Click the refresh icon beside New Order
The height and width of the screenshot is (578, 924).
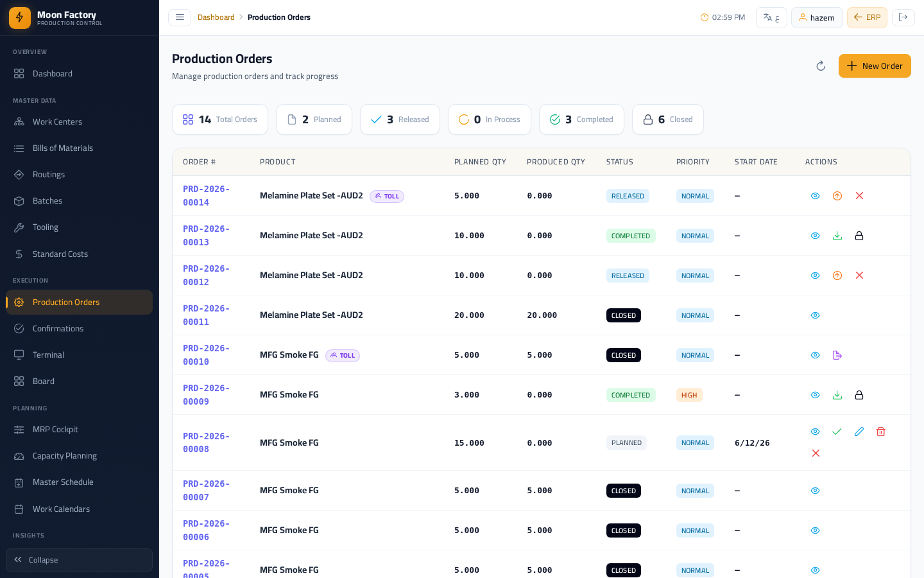pos(821,66)
